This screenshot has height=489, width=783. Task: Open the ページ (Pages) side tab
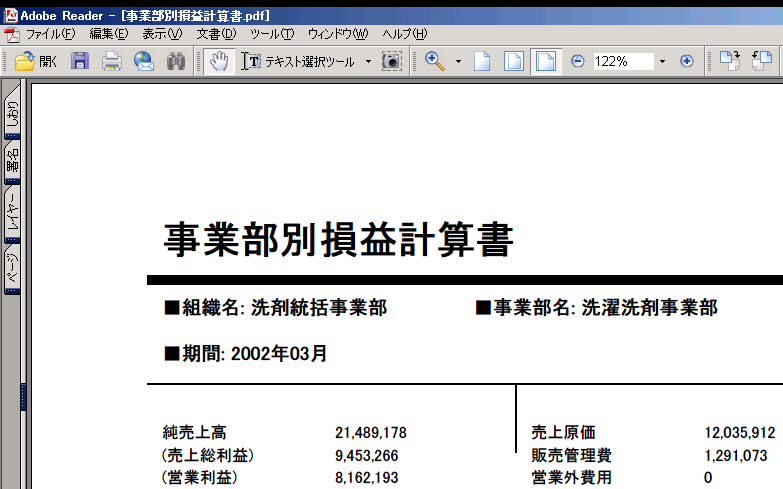12,269
